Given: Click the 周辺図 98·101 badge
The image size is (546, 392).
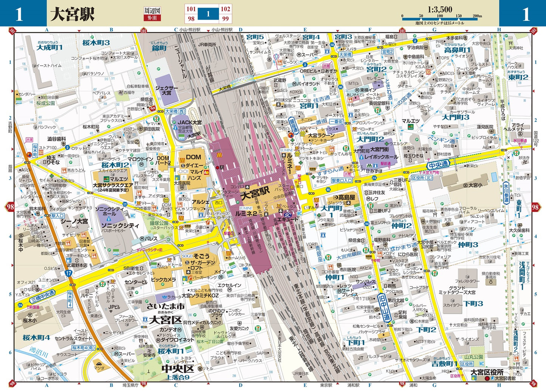Looking at the screenshot, I should tap(152, 14).
